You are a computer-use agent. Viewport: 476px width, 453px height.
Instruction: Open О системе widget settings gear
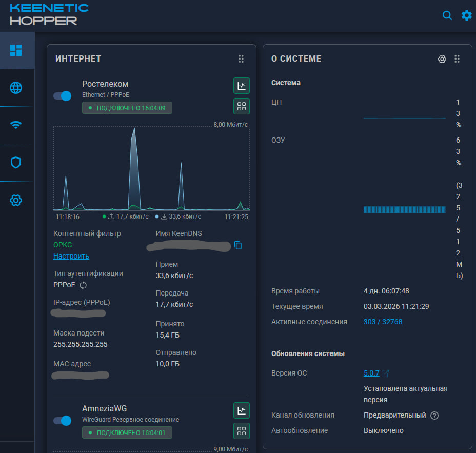442,59
